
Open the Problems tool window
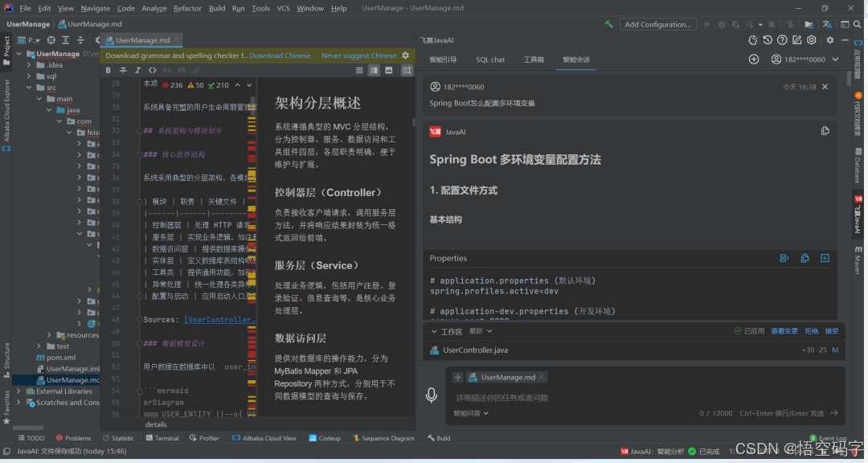pos(74,438)
